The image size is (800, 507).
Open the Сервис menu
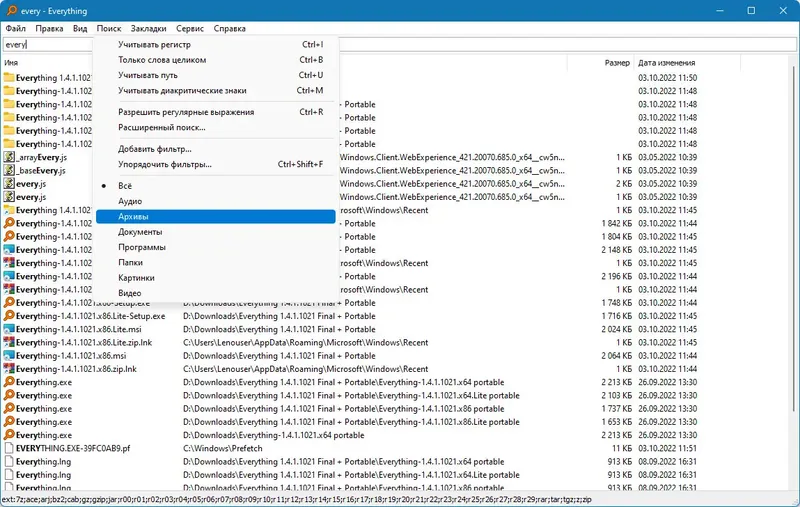(x=190, y=29)
